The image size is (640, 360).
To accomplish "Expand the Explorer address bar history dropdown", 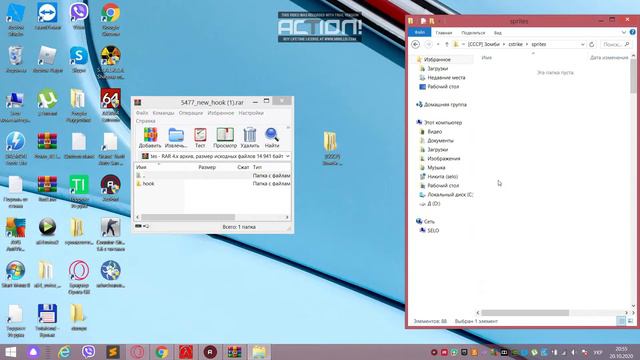I will (x=582, y=44).
